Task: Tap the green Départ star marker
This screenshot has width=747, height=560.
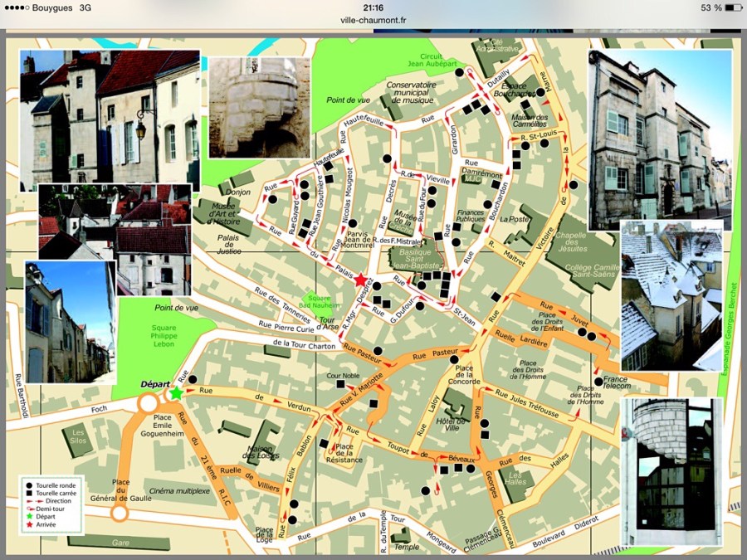Action: coord(176,392)
